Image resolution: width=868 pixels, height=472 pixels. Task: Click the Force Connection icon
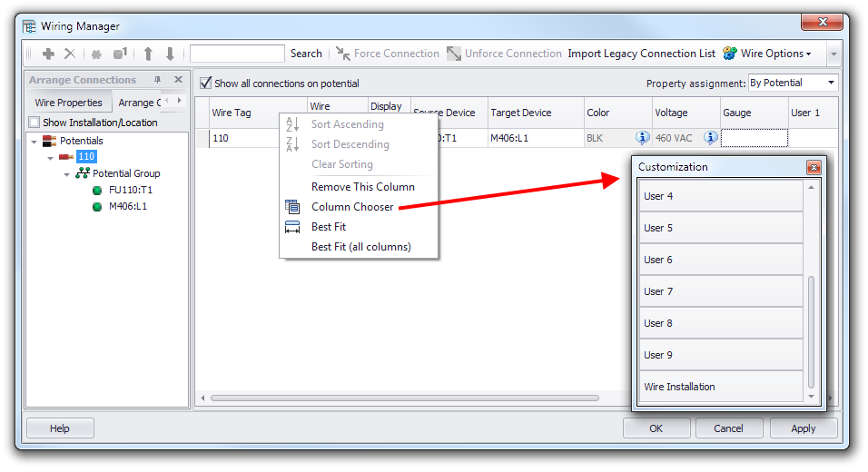pos(342,54)
